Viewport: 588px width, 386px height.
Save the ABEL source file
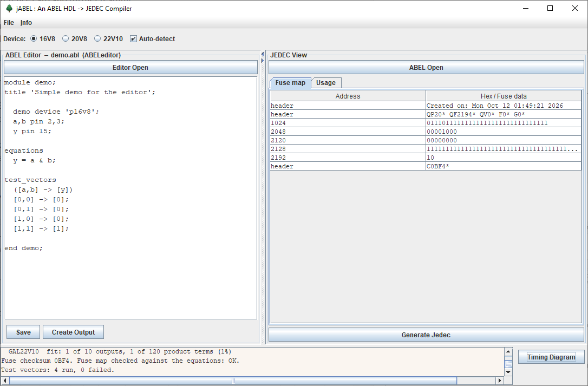click(x=23, y=332)
